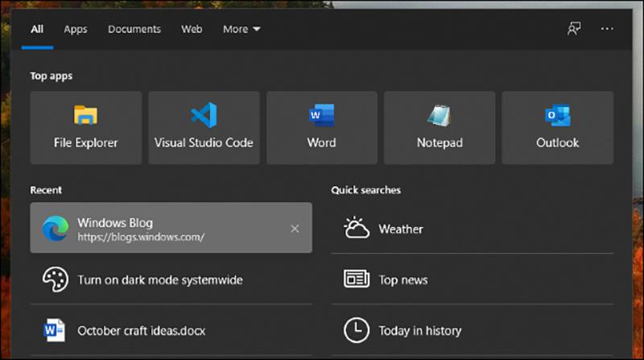Select the All tab
The image size is (644, 360).
coord(37,29)
